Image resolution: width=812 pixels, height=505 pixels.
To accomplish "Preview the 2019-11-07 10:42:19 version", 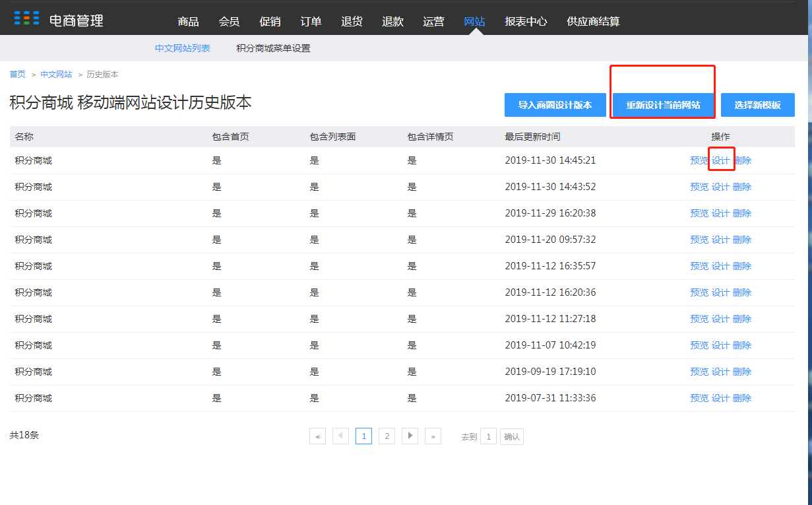I will [x=699, y=345].
